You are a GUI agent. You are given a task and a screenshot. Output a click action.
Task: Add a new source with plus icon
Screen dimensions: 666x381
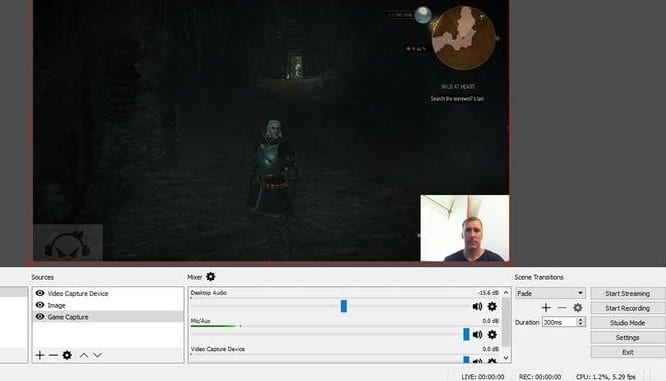(40, 355)
